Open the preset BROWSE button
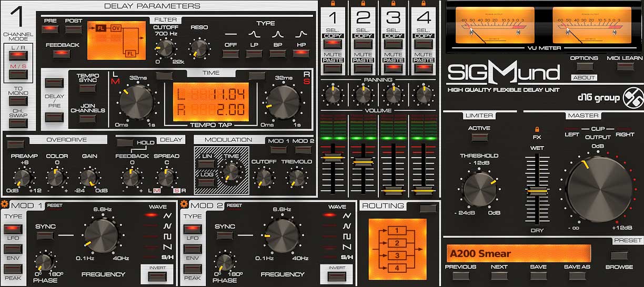The image size is (644, 287). coord(619,256)
